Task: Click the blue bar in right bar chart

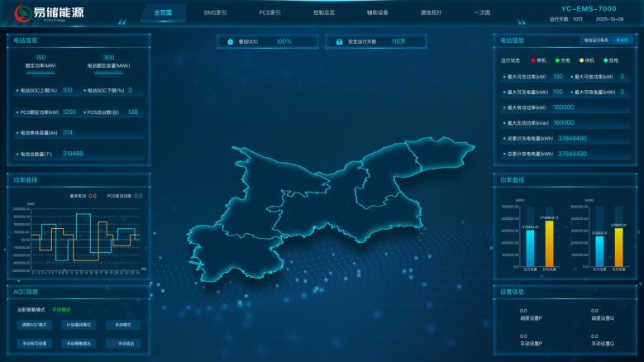Action: point(599,251)
